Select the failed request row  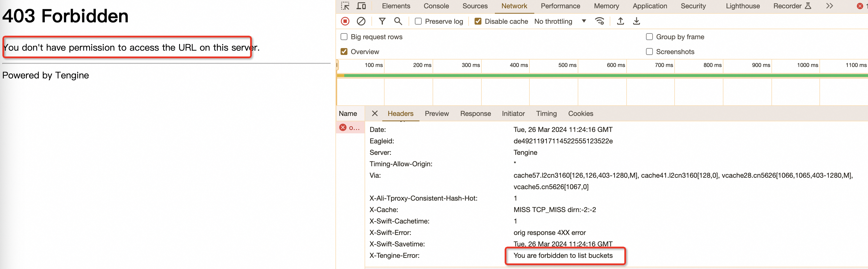[351, 128]
